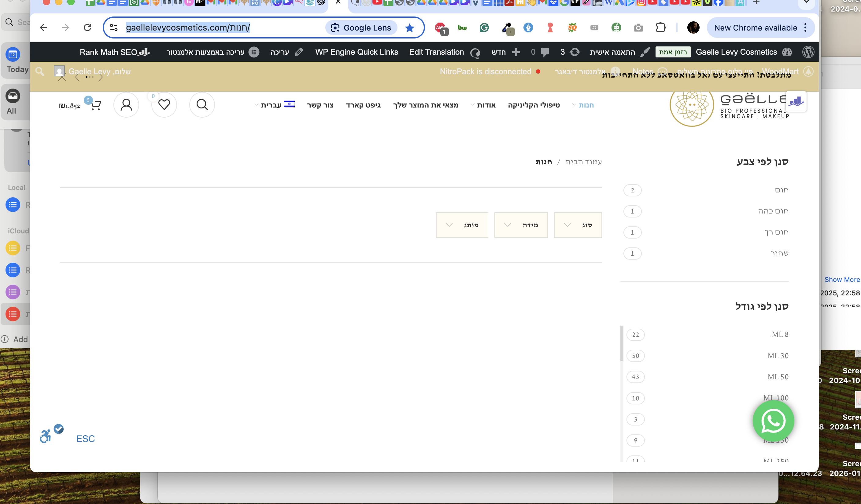Viewport: 861px width, 504px height.
Task: Filter by color שחור
Action: (x=779, y=253)
